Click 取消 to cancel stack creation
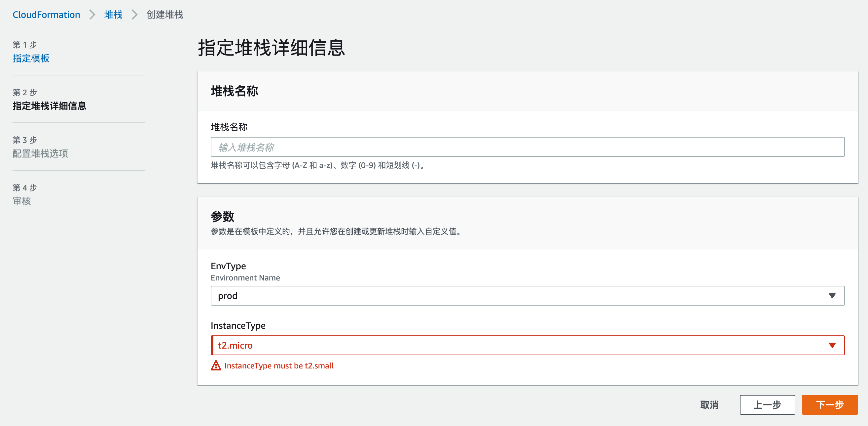The width and height of the screenshot is (868, 426). click(x=709, y=405)
